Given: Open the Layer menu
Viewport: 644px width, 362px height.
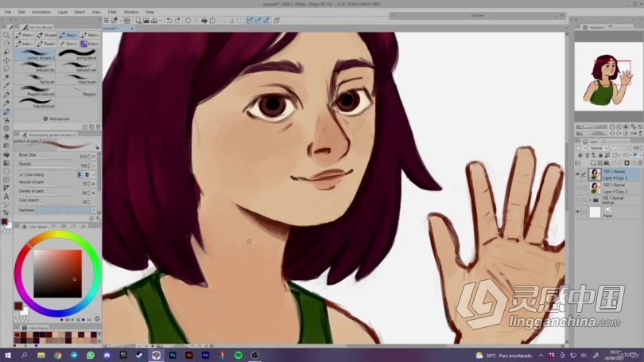Looking at the screenshot, I should tap(63, 12).
